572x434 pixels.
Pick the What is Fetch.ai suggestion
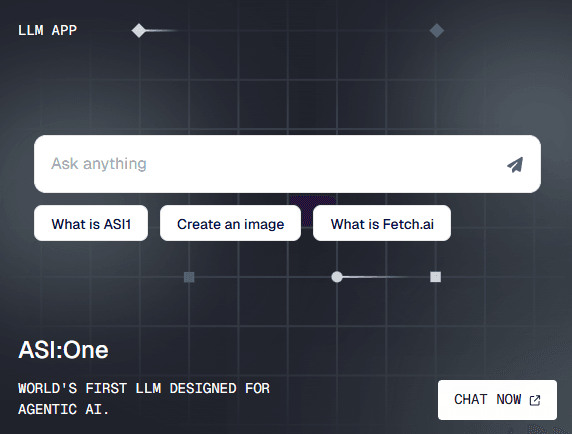click(382, 223)
